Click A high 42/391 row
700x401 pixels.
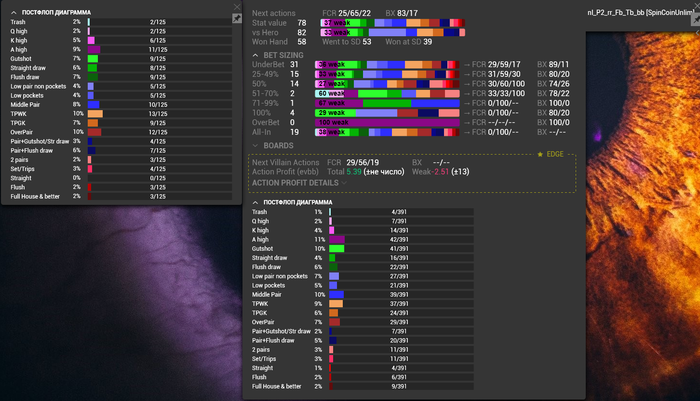coord(362,239)
